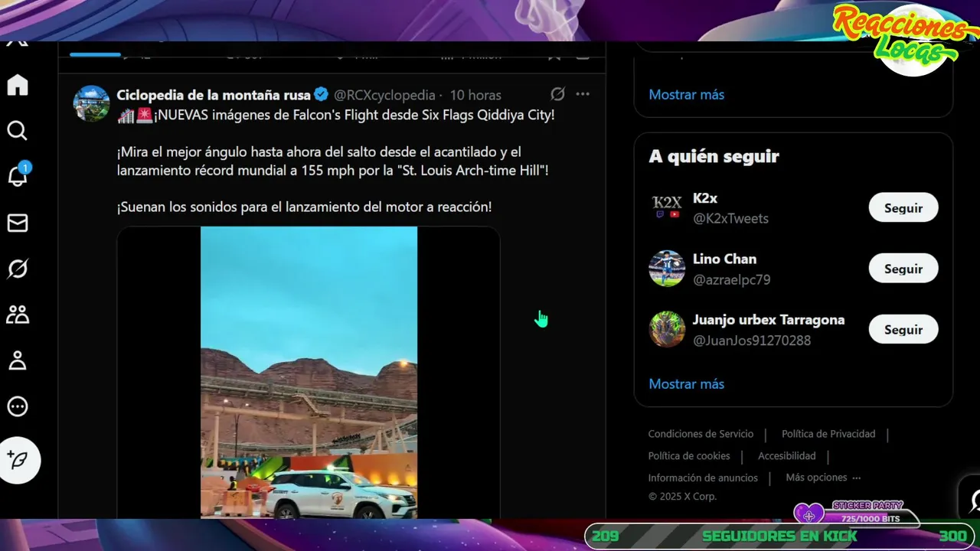Open Messages envelope icon
Screen dimensions: 980x551
(18, 223)
